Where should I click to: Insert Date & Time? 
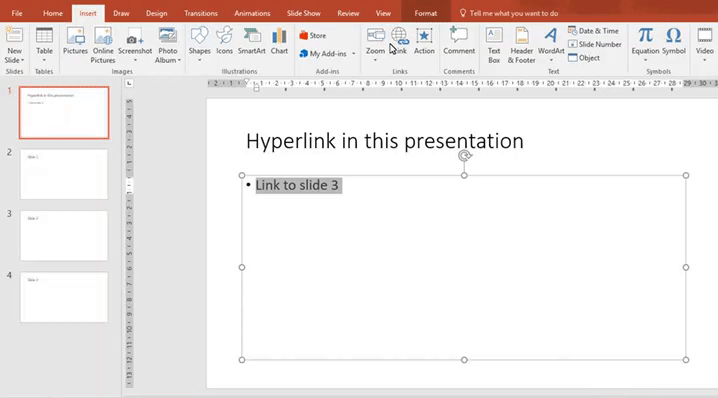(593, 31)
